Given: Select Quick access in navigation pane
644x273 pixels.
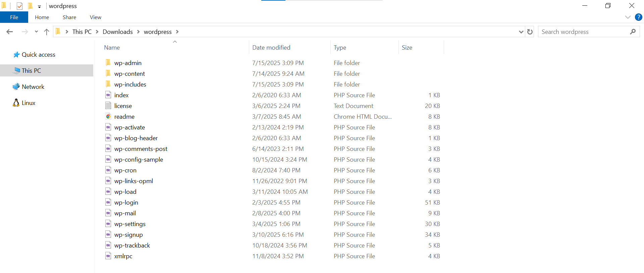Looking at the screenshot, I should pos(38,55).
